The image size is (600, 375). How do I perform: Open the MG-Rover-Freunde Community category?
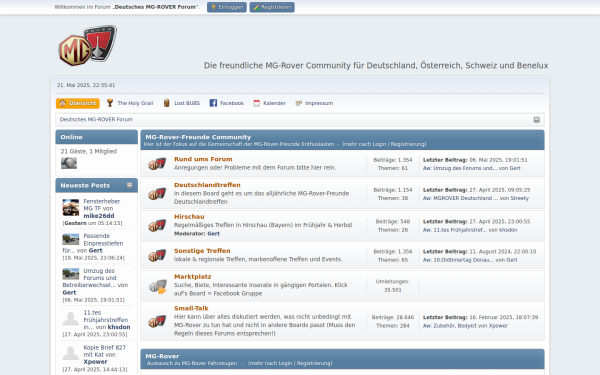[x=198, y=137]
